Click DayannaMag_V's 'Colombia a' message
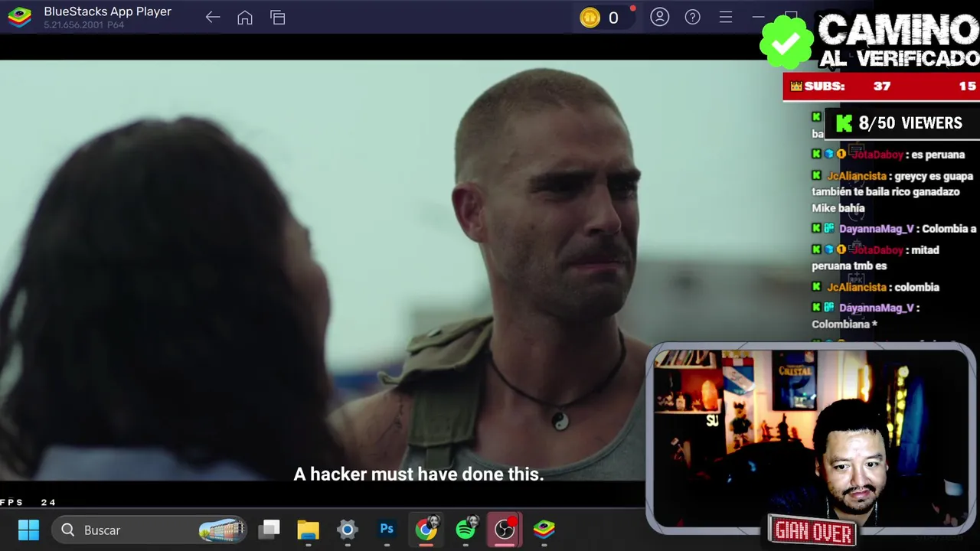The image size is (980, 551). 894,229
